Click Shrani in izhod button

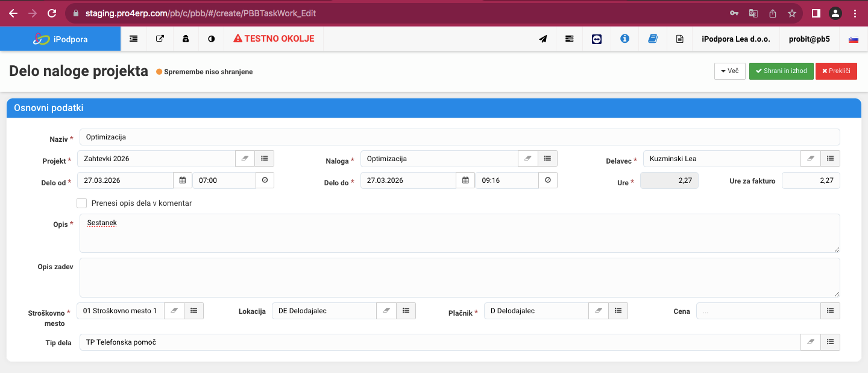tap(781, 71)
